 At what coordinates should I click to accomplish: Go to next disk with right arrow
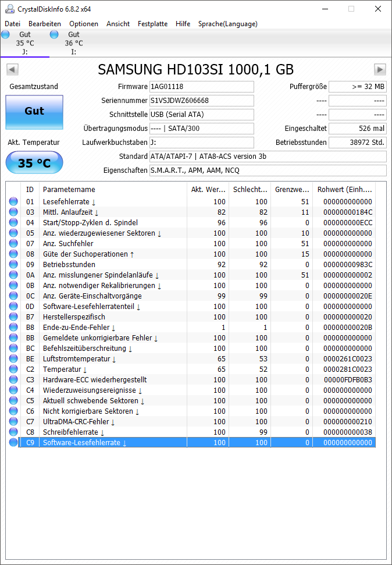(380, 70)
